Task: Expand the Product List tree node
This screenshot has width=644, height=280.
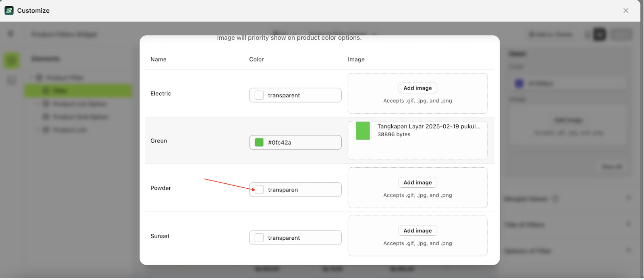Action: pyautogui.click(x=38, y=130)
